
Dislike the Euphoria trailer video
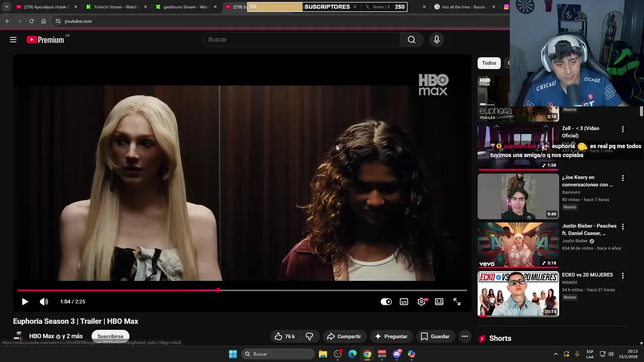309,336
